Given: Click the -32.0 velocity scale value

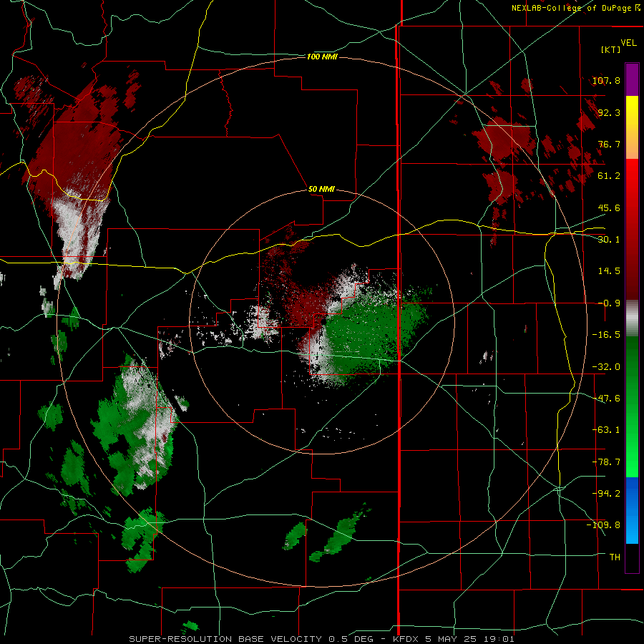Looking at the screenshot, I should (x=606, y=367).
